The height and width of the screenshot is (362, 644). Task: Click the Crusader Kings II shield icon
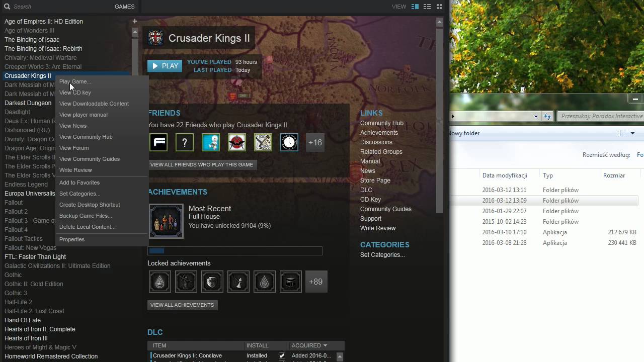(155, 38)
